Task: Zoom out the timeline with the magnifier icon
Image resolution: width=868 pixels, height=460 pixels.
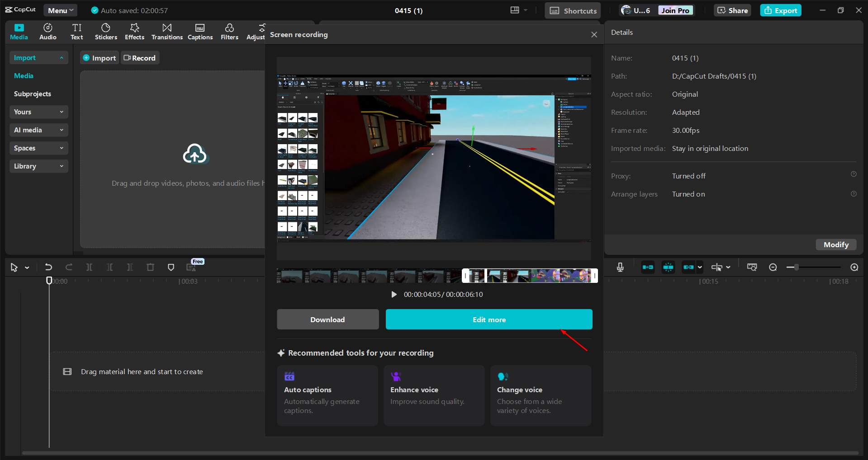Action: pyautogui.click(x=773, y=267)
